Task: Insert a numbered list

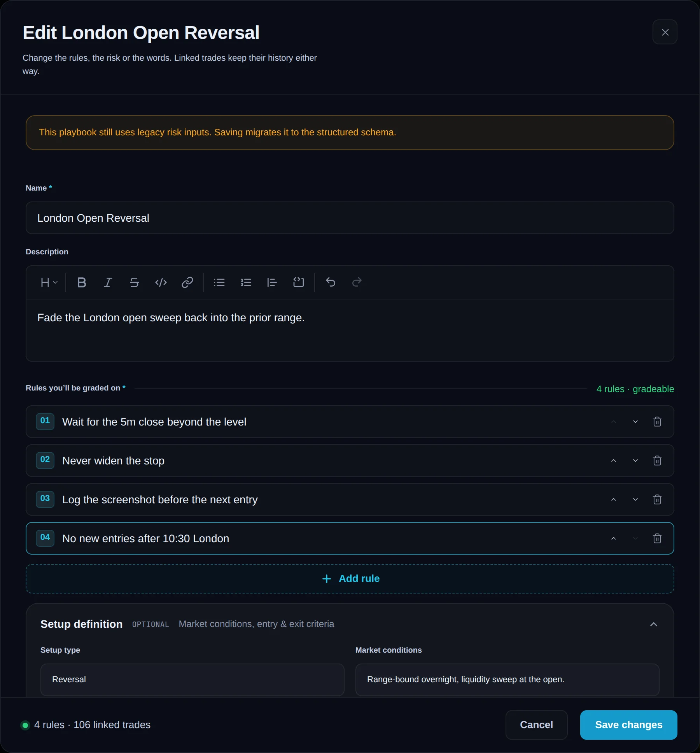Action: pyautogui.click(x=246, y=282)
